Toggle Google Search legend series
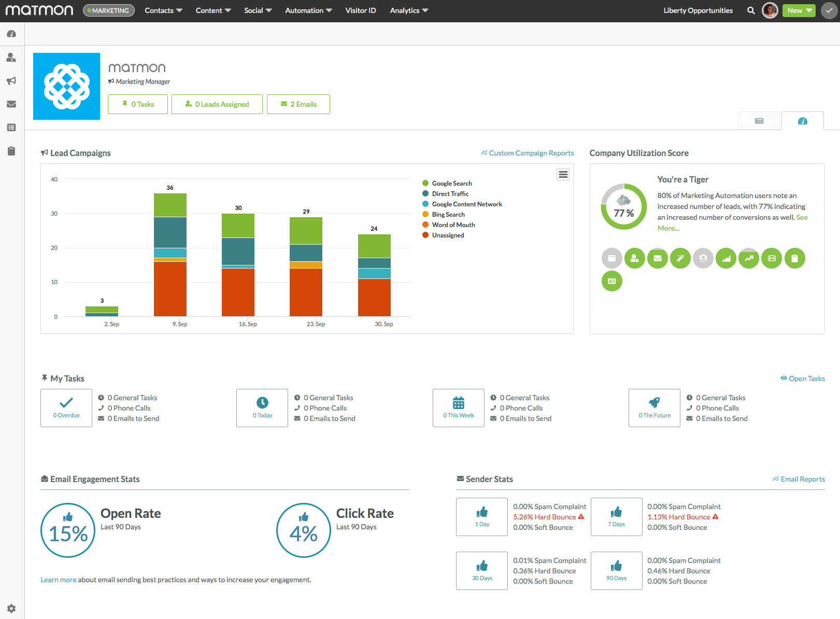Viewport: 840px width, 619px height. point(447,183)
